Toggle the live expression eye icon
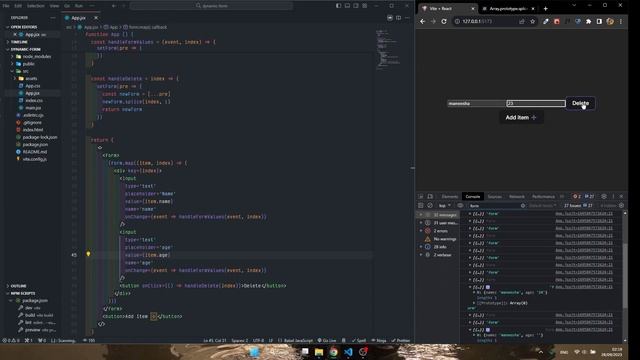The width and height of the screenshot is (640, 360). [x=460, y=206]
